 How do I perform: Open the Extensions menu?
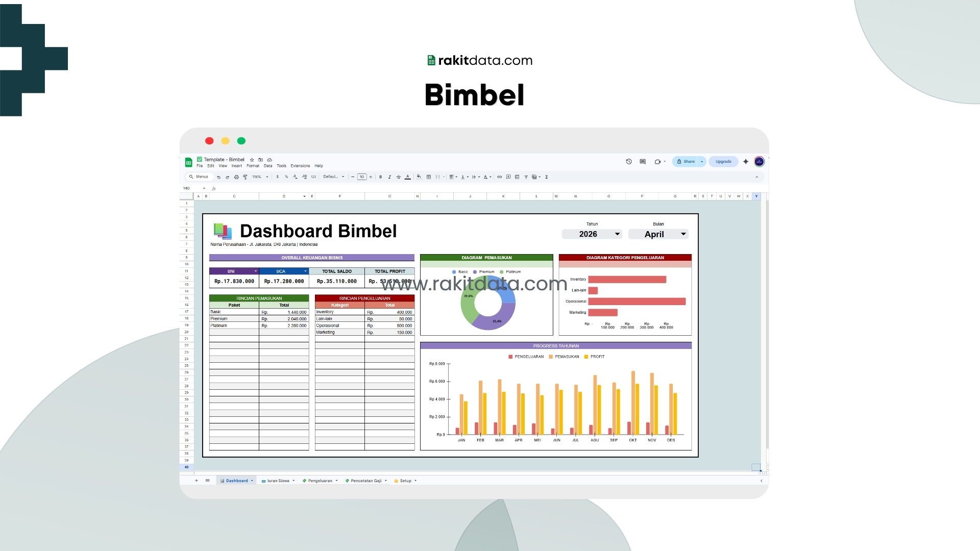coord(300,166)
